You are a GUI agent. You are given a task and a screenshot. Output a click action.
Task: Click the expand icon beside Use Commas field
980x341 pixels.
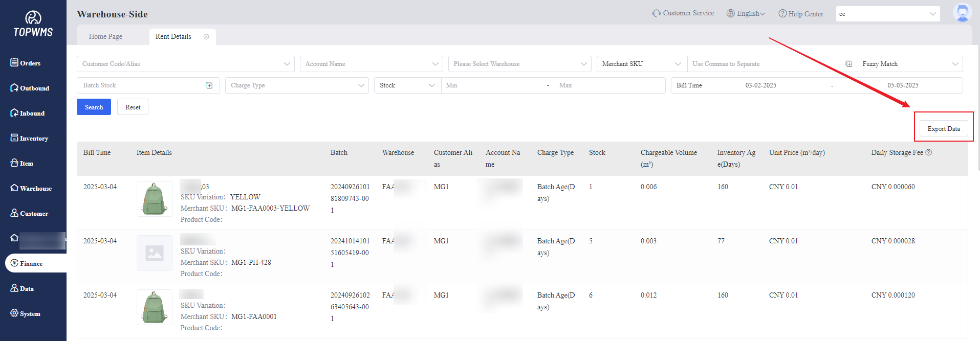pyautogui.click(x=848, y=64)
